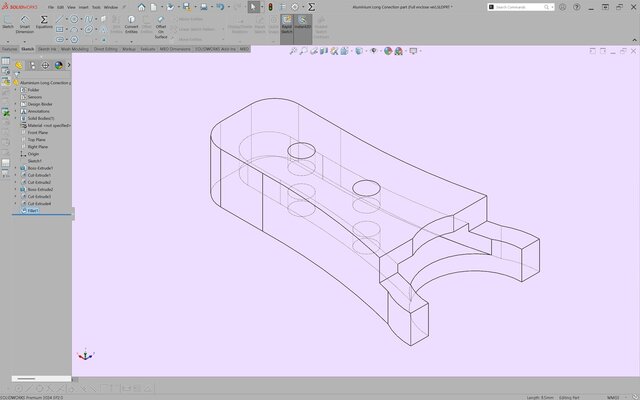Select the Fillet1 feature in the tree
The image size is (640, 400).
click(x=34, y=211)
